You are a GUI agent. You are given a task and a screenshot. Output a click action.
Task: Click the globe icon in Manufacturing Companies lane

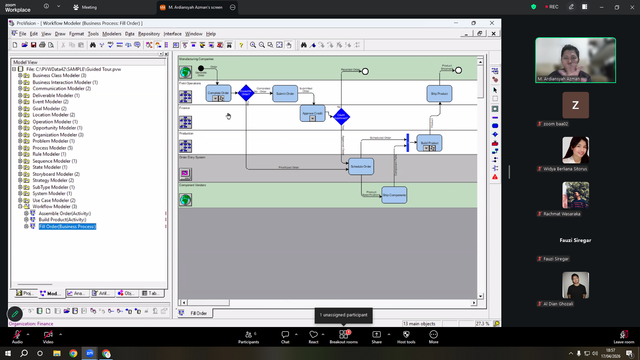pos(185,72)
